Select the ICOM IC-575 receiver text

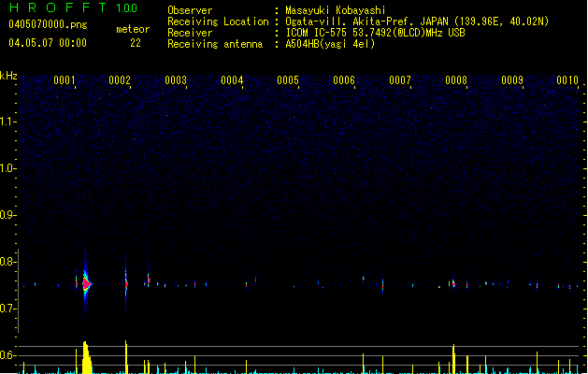pyautogui.click(x=376, y=33)
